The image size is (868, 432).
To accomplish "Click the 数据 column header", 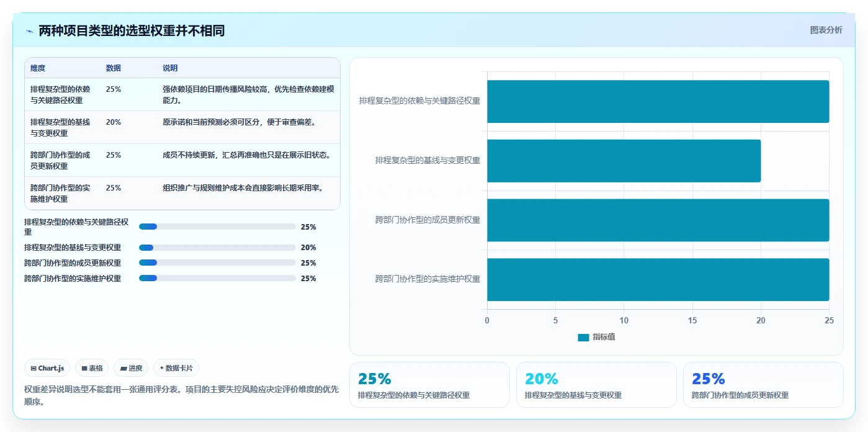I will coord(114,68).
